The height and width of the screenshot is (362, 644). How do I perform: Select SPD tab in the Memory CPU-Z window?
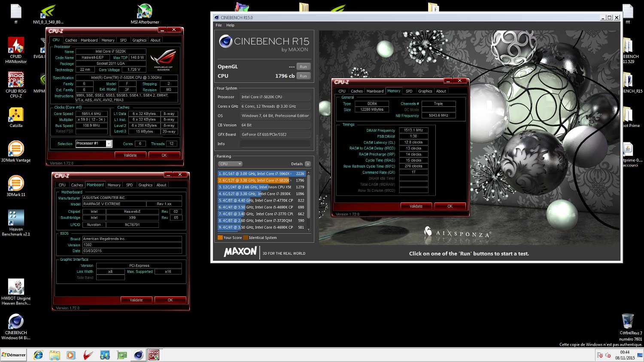coord(409,91)
